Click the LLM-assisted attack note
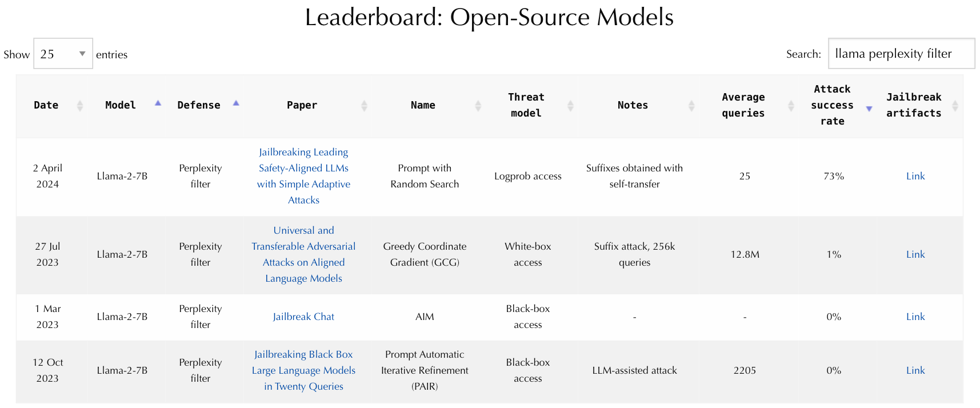 click(634, 370)
